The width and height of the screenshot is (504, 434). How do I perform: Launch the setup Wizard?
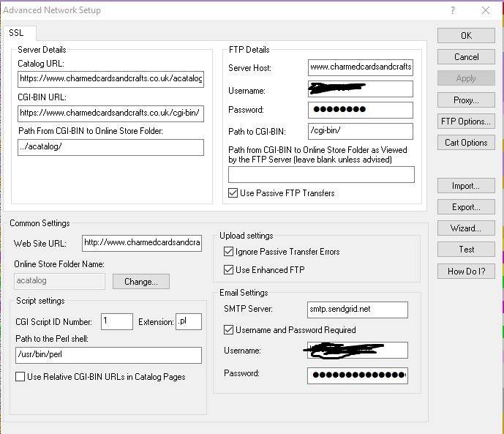466,228
